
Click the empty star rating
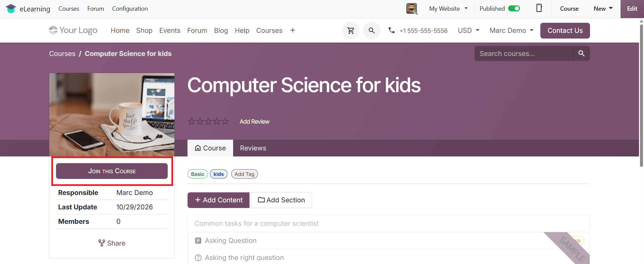coord(208,121)
